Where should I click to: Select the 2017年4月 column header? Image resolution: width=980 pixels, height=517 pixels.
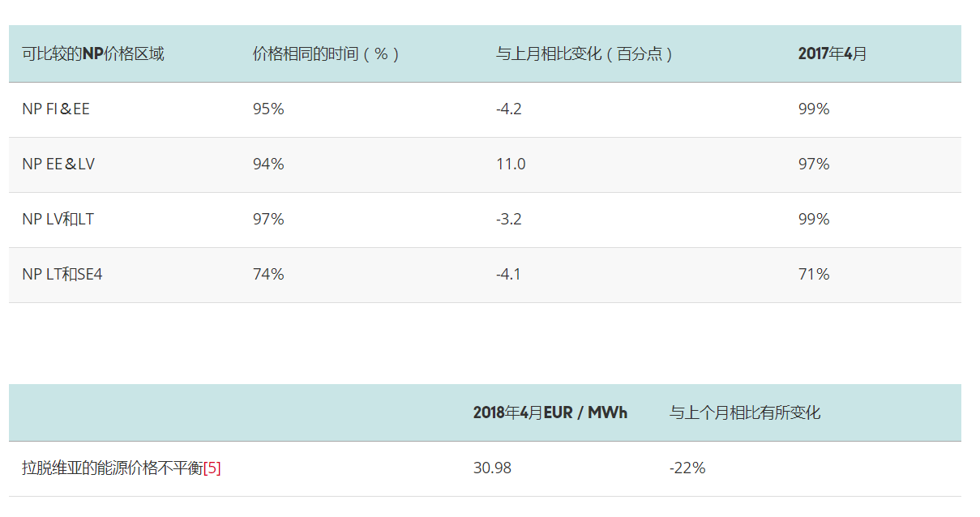832,54
